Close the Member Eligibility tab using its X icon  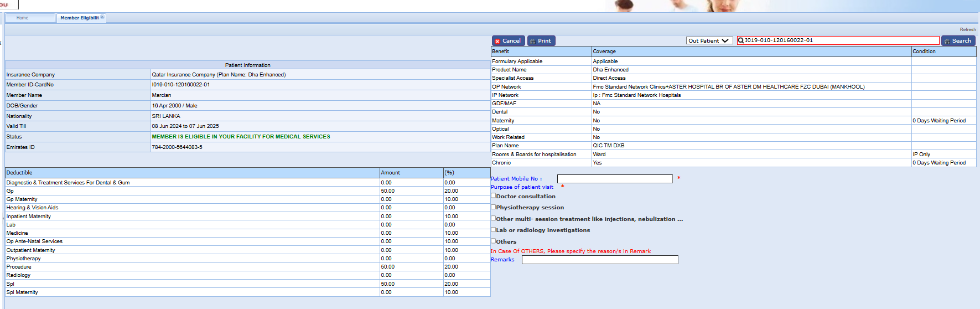tap(102, 17)
